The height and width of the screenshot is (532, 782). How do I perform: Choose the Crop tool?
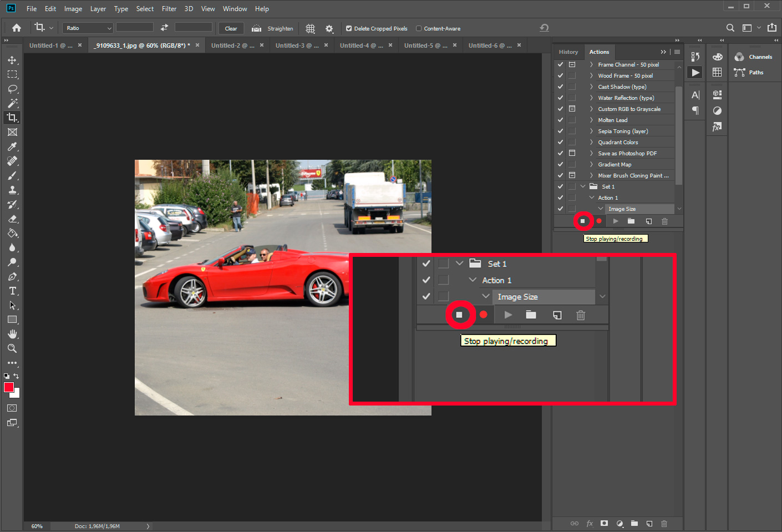[12, 118]
